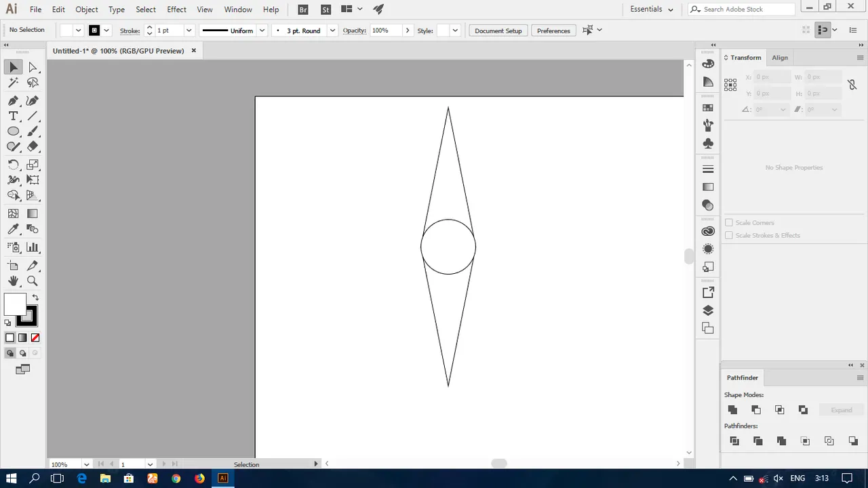Click the Unite shape mode icon
The width and height of the screenshot is (868, 488).
coord(732,409)
